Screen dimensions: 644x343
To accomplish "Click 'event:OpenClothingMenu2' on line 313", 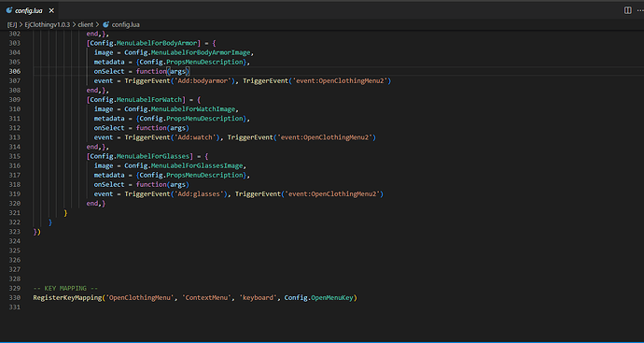I will 324,137.
